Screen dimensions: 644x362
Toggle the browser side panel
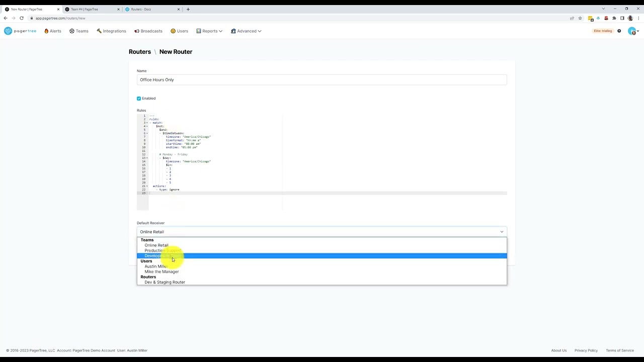[x=622, y=18]
